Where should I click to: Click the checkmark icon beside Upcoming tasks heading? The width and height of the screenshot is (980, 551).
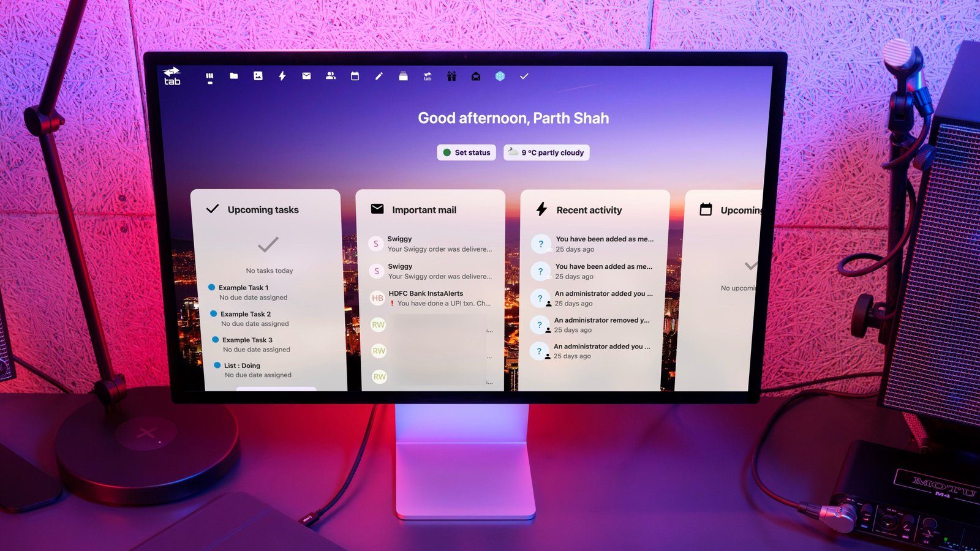tap(213, 209)
